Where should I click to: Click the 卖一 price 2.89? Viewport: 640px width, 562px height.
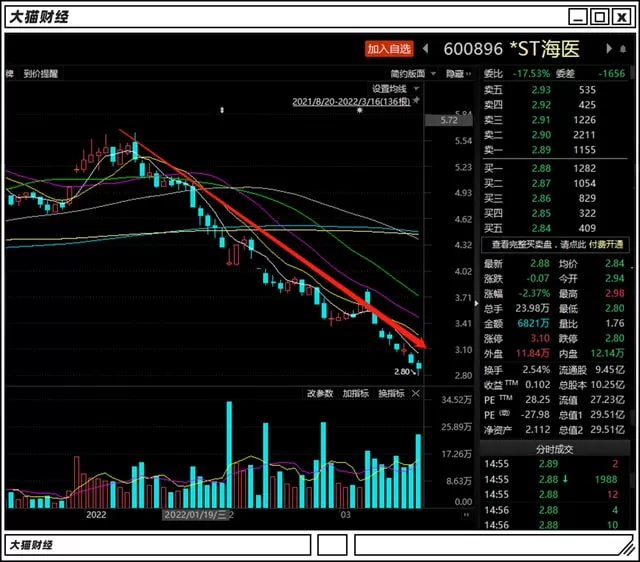(541, 150)
